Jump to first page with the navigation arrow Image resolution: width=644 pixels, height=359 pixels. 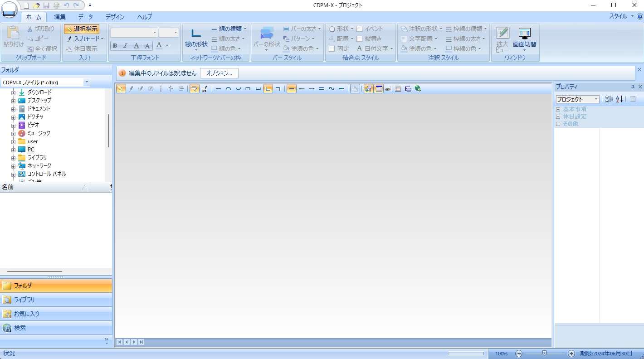coord(119,342)
